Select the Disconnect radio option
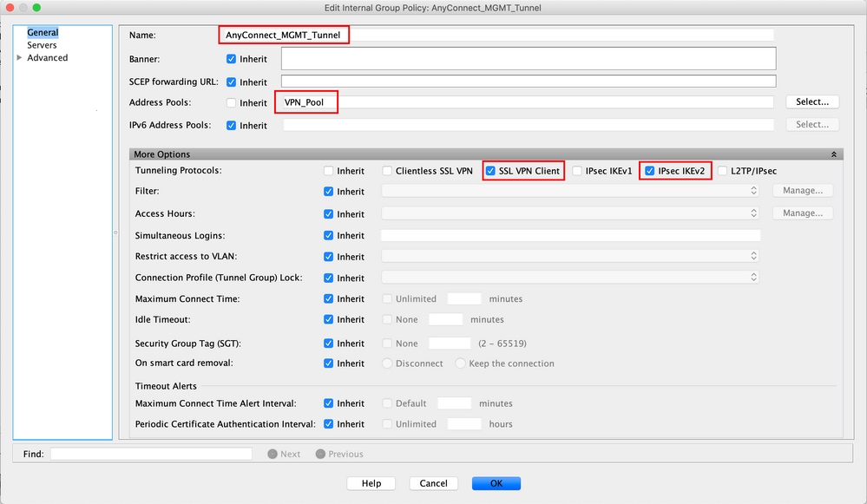The height and width of the screenshot is (504, 867). [x=387, y=363]
